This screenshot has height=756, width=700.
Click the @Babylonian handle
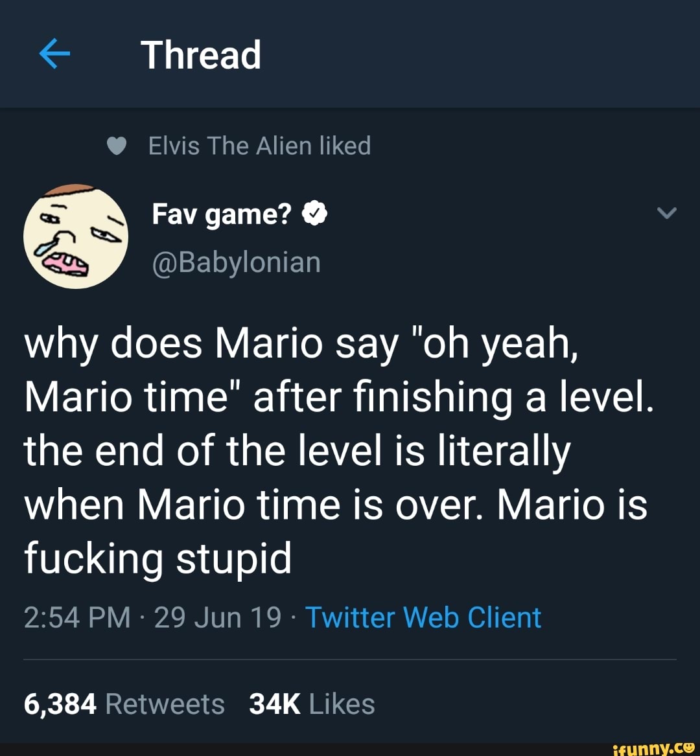coord(235,262)
